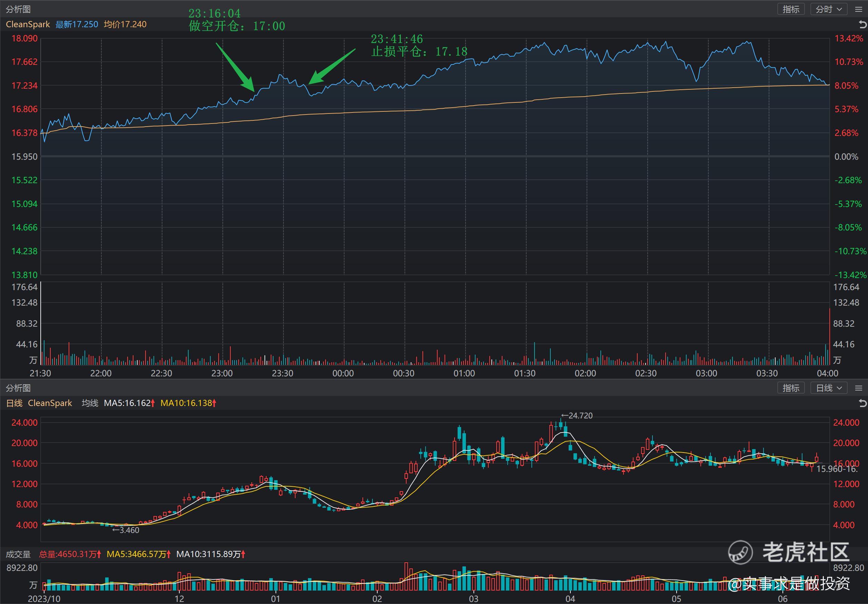Click the MA5:3466.57万 volume average label
Image resolution: width=868 pixels, height=604 pixels.
pyautogui.click(x=139, y=554)
